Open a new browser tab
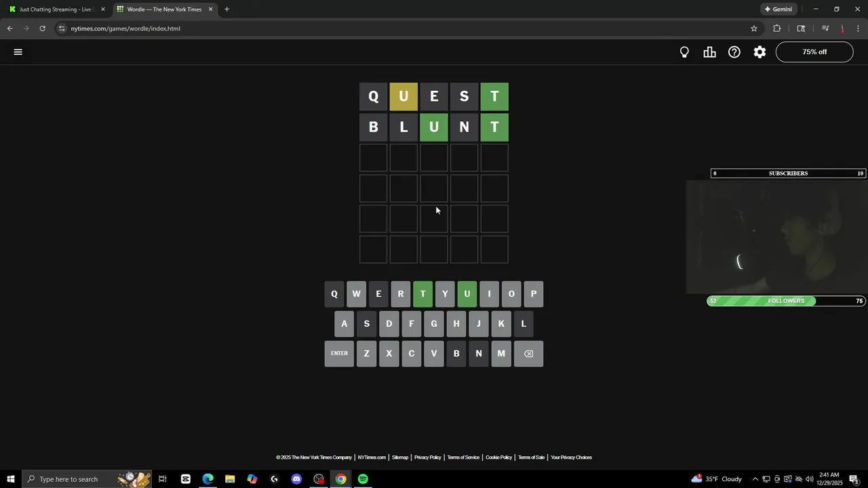 tap(226, 9)
